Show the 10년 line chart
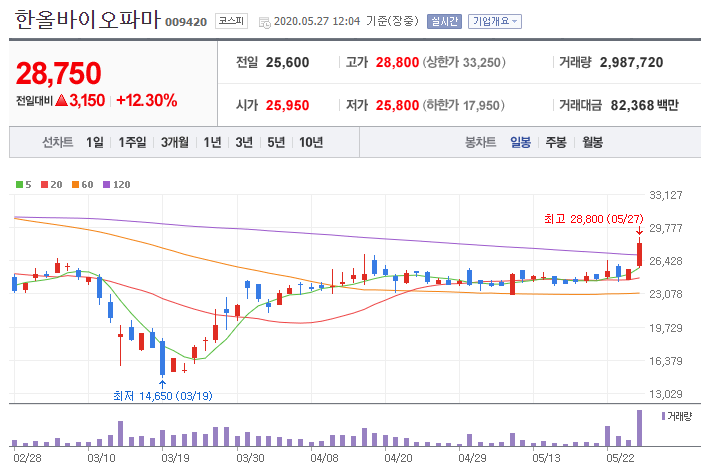The height and width of the screenshot is (475, 701). (x=311, y=142)
